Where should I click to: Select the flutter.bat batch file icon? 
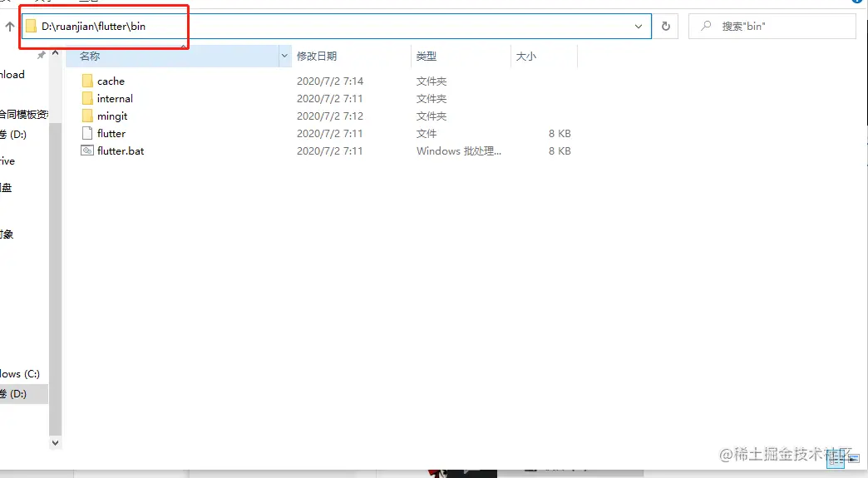coord(87,150)
